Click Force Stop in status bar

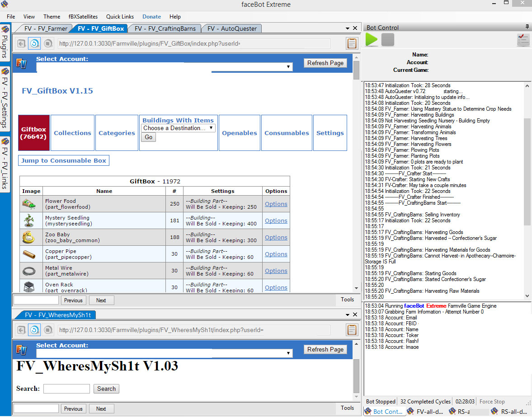pyautogui.click(x=492, y=401)
